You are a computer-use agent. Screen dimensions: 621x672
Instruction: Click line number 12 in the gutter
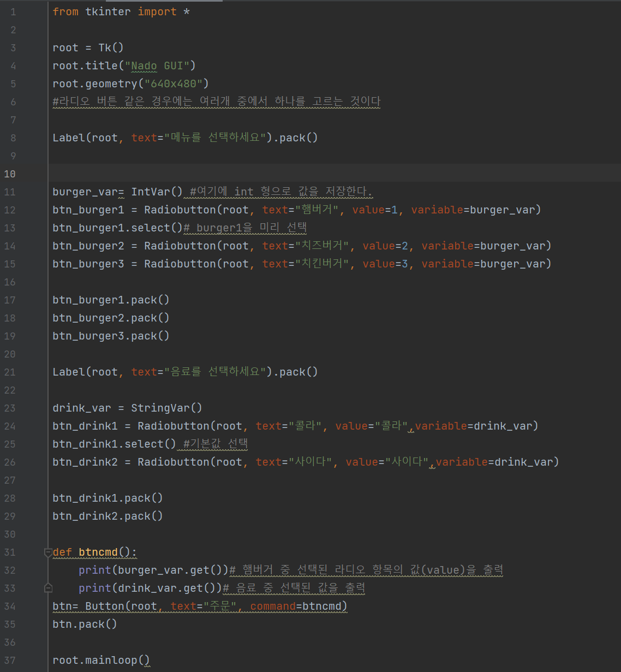[x=10, y=210]
